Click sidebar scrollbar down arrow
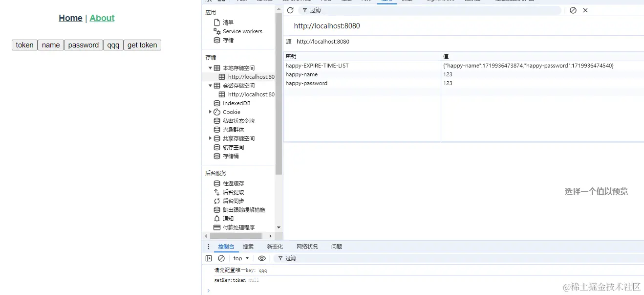This screenshot has height=295, width=644. point(279,227)
